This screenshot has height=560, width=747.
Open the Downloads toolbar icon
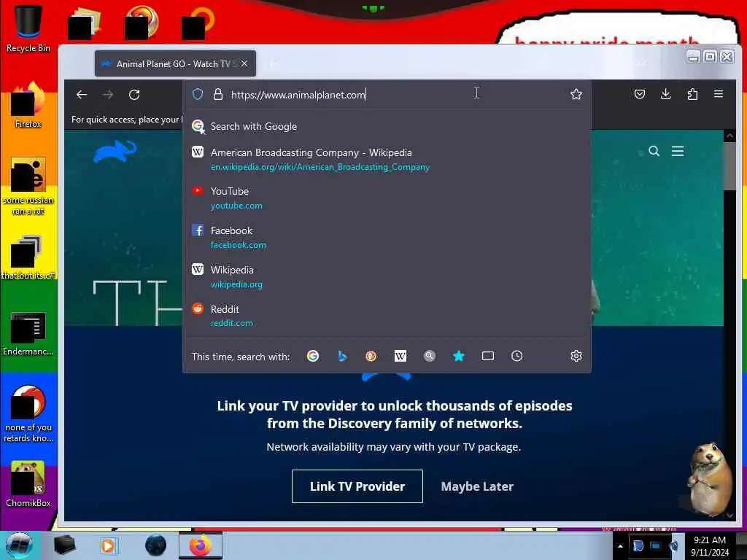pyautogui.click(x=665, y=94)
